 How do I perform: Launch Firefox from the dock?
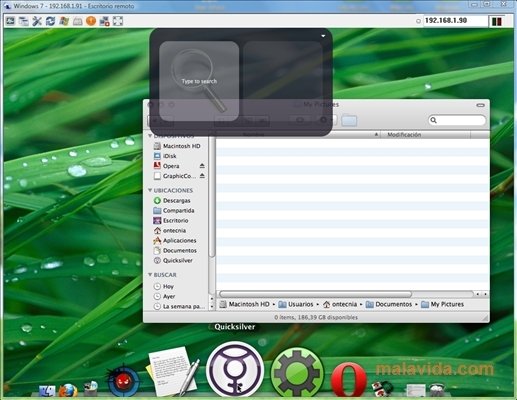point(68,390)
